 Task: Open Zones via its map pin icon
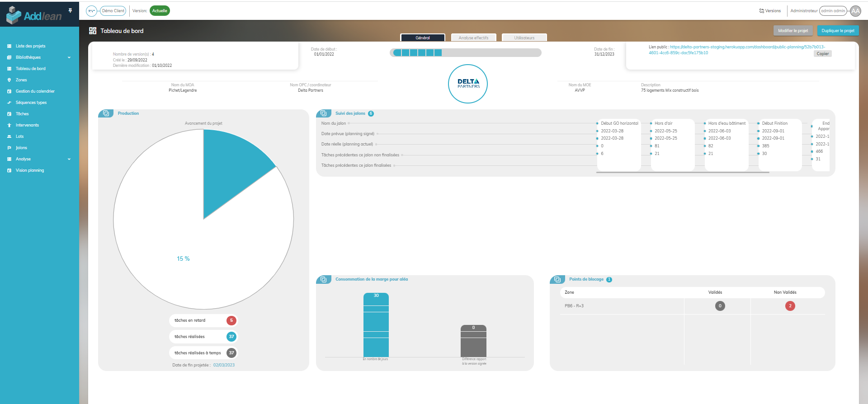tap(9, 80)
